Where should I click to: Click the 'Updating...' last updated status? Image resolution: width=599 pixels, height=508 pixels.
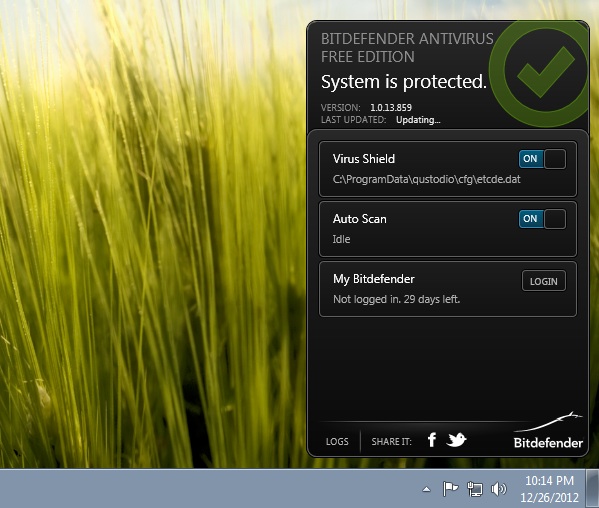point(418,120)
